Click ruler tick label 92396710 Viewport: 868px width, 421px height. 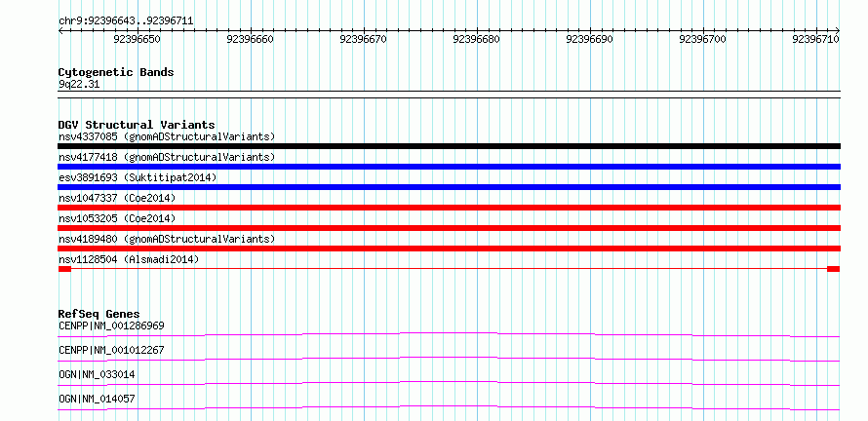click(815, 40)
